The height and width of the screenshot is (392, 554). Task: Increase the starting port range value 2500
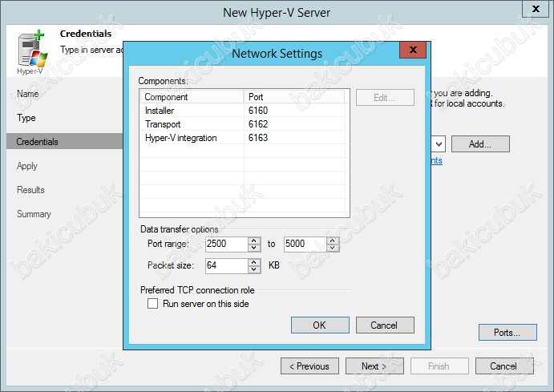pyautogui.click(x=253, y=240)
